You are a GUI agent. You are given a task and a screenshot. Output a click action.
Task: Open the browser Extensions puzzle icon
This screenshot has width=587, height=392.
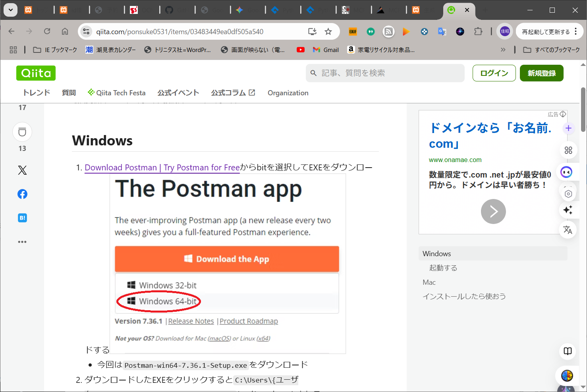(x=478, y=32)
